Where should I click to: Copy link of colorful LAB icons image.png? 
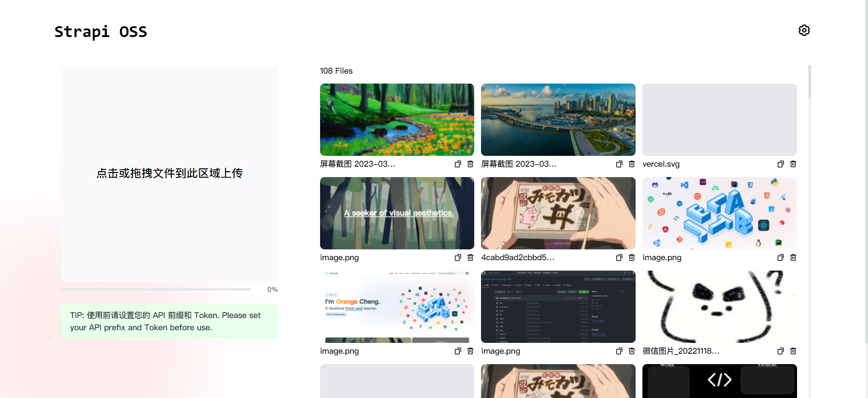781,258
